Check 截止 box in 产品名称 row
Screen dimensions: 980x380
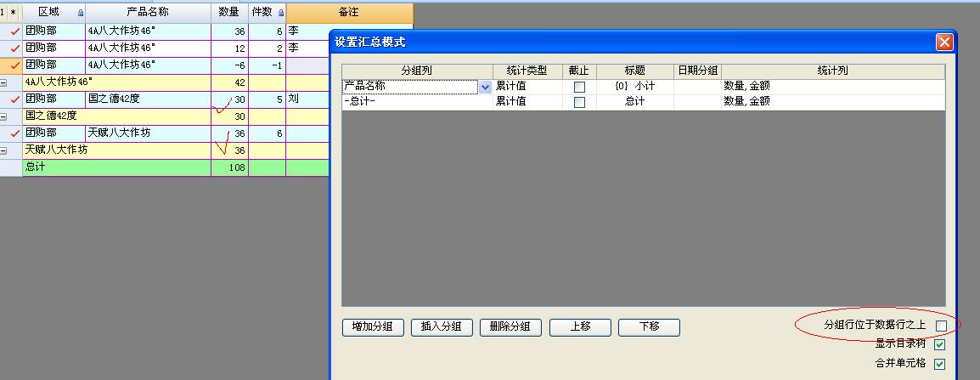coord(579,87)
